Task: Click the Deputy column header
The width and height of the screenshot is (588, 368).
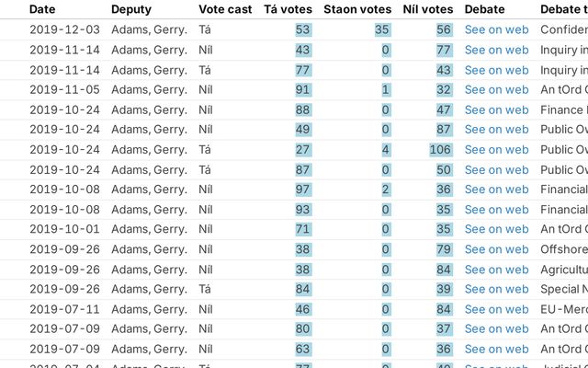Action: [131, 9]
